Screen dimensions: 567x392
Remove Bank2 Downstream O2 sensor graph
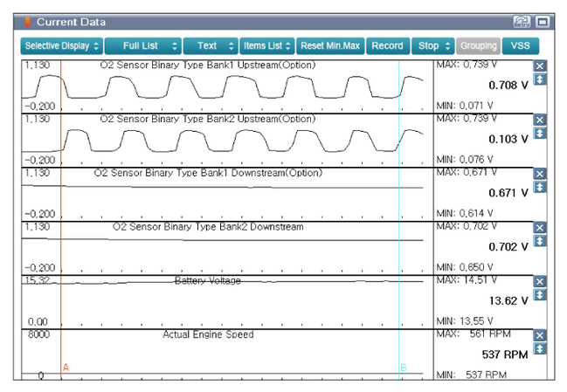[540, 228]
